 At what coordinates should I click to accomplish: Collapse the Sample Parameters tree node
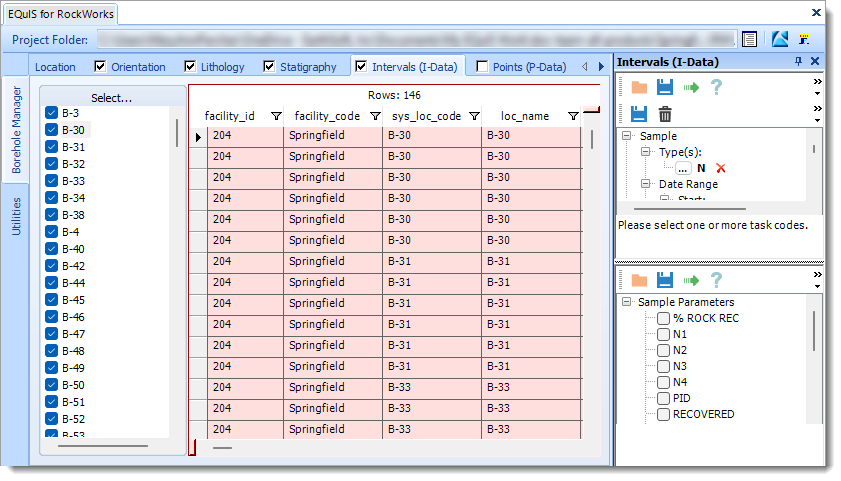(626, 302)
